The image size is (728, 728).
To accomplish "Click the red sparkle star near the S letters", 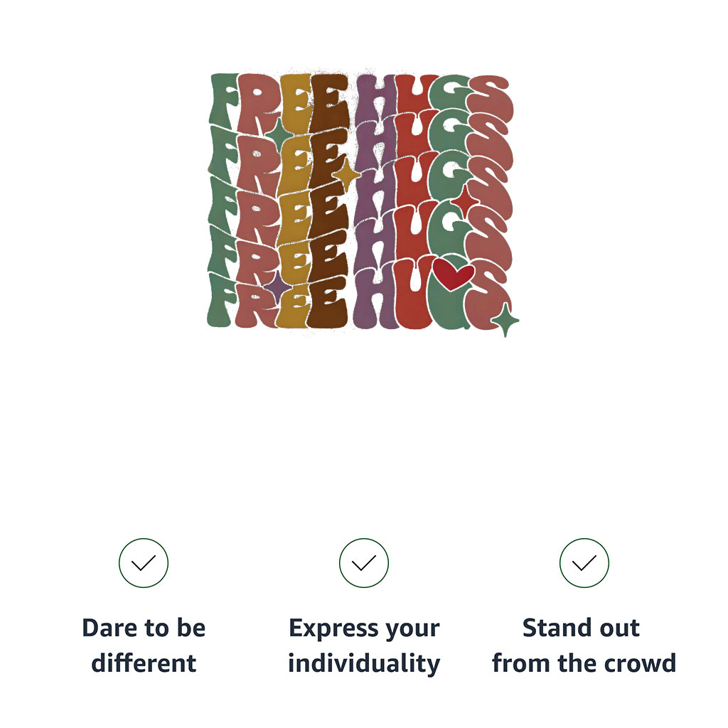I will tap(464, 201).
